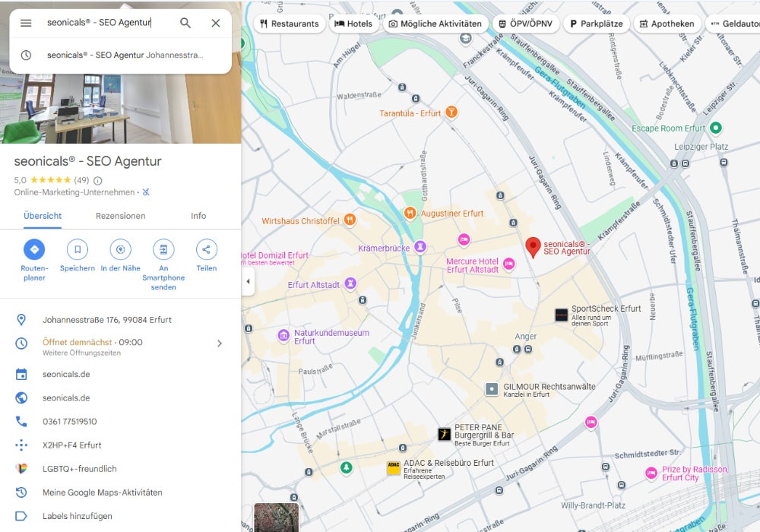
Task: Click the GILMOUR Rechtsanwälte marker
Action: (492, 389)
